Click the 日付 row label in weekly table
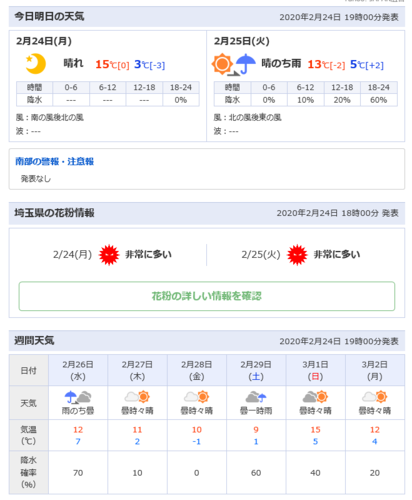Viewport: 412px width, 500px height. [x=29, y=370]
